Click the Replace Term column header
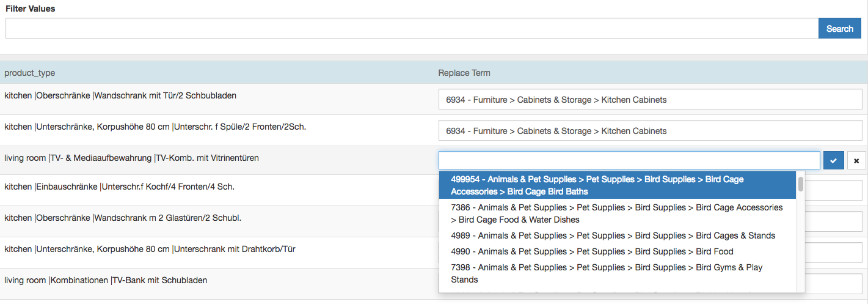The height and width of the screenshot is (304, 868). (x=464, y=73)
